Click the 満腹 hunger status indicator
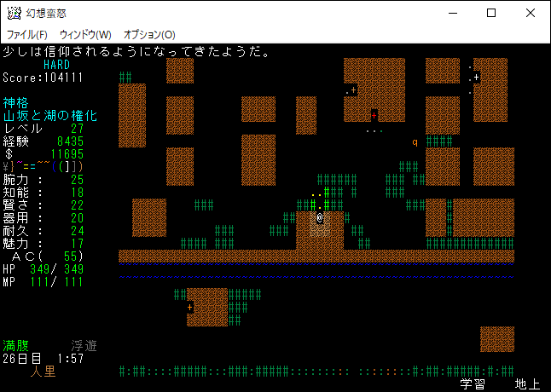551x392 pixels. click(x=15, y=346)
